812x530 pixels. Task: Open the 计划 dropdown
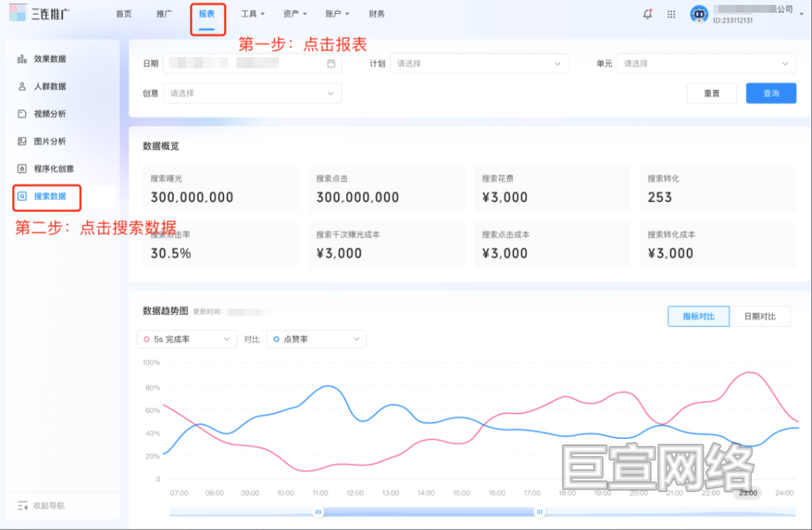[479, 63]
